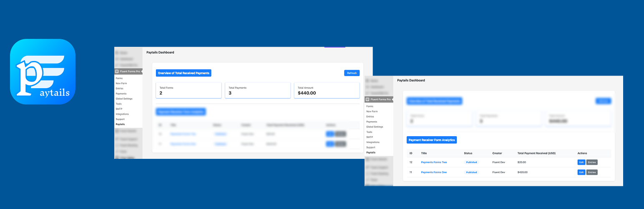Click Entries button for Payments Forms One

point(592,172)
